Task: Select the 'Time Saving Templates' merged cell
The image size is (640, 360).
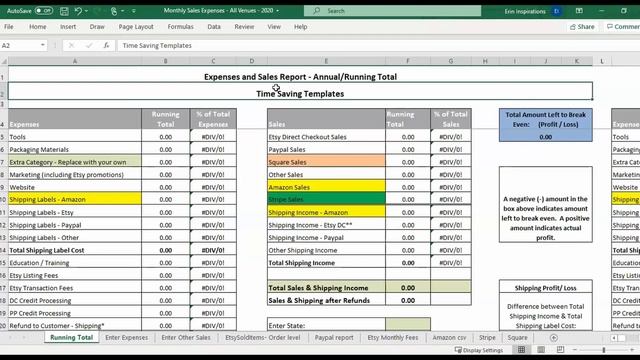Action: point(300,91)
